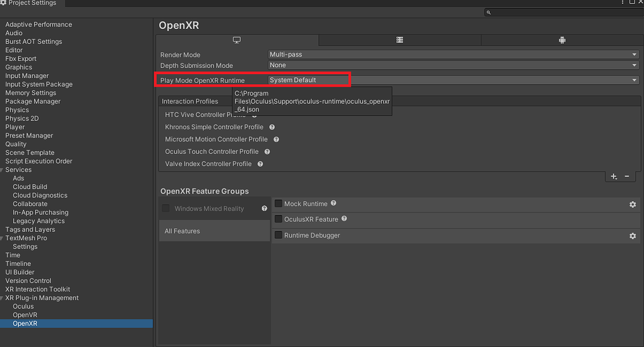The height and width of the screenshot is (347, 644).
Task: Enable the OculusXR Feature checkbox
Action: click(279, 219)
